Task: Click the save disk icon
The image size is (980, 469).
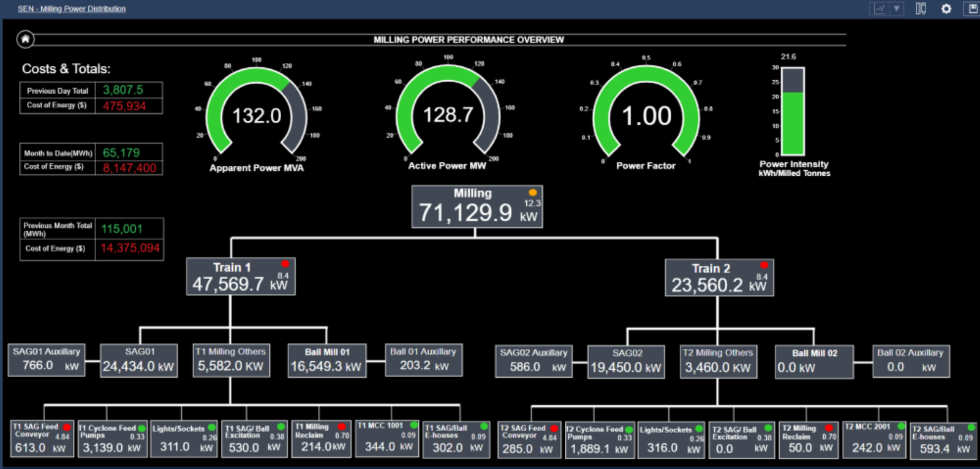Action: pos(973,9)
